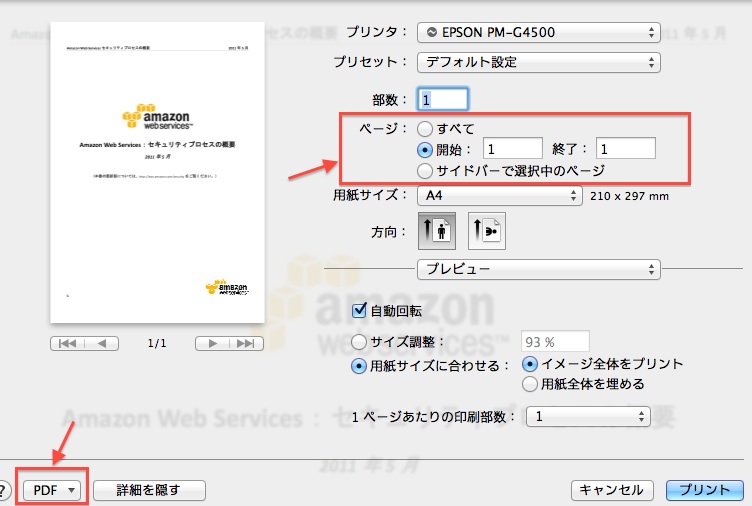
Task: Open the A4 paper size dropdown
Action: pos(500,195)
